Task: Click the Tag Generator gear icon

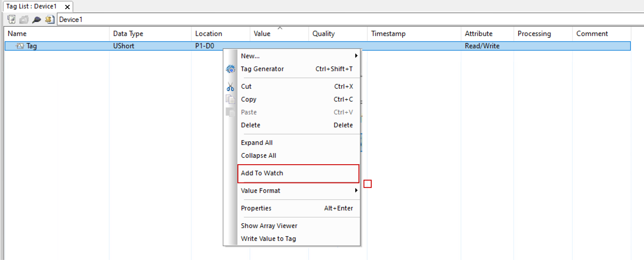Action: click(x=230, y=69)
